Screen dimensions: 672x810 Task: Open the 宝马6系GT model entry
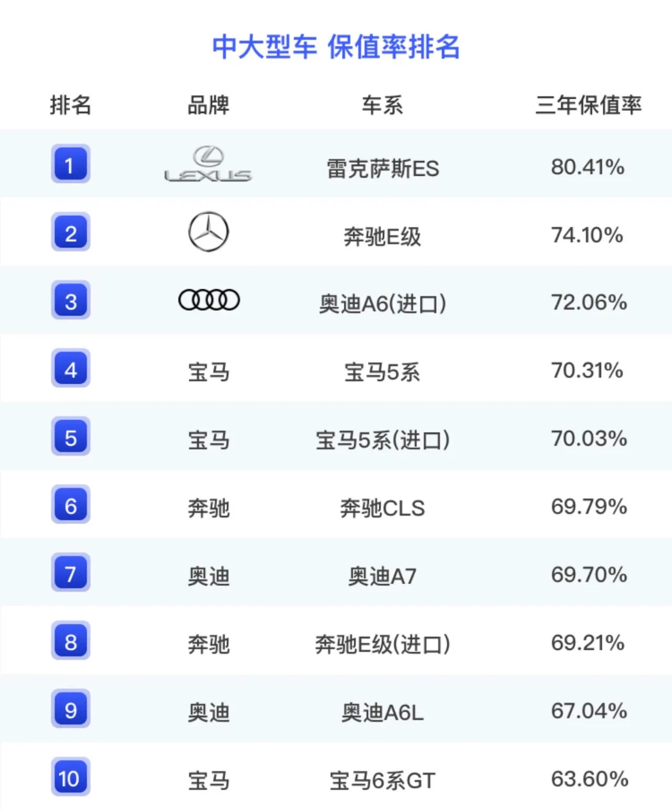383,781
